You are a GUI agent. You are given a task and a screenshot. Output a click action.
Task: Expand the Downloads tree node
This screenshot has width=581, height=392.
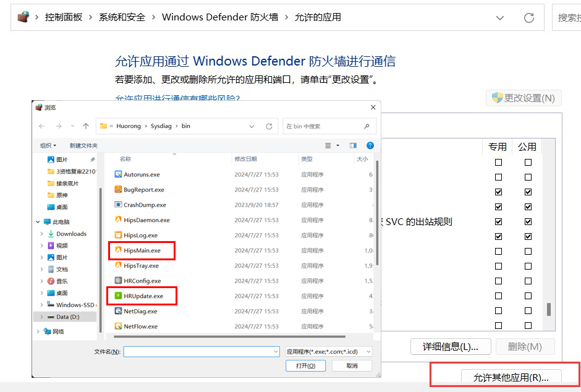coord(41,234)
